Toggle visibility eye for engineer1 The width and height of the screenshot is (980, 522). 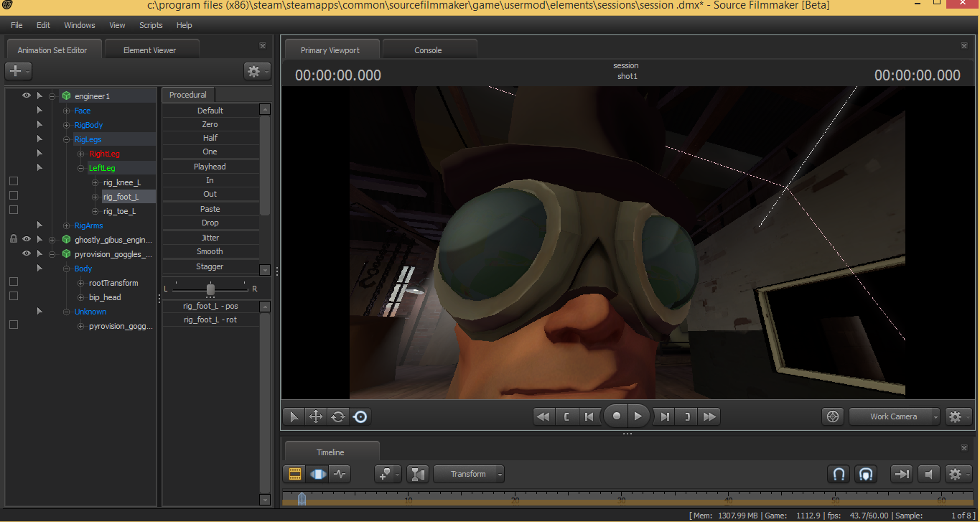27,95
